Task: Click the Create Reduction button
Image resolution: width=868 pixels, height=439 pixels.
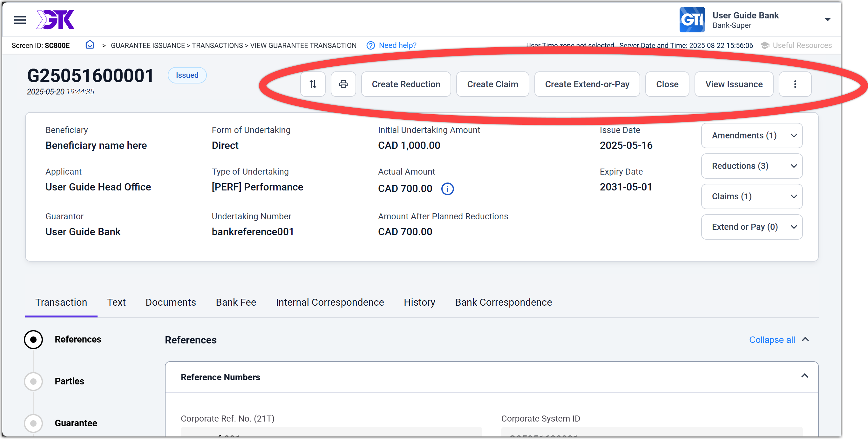Action: [x=406, y=84]
